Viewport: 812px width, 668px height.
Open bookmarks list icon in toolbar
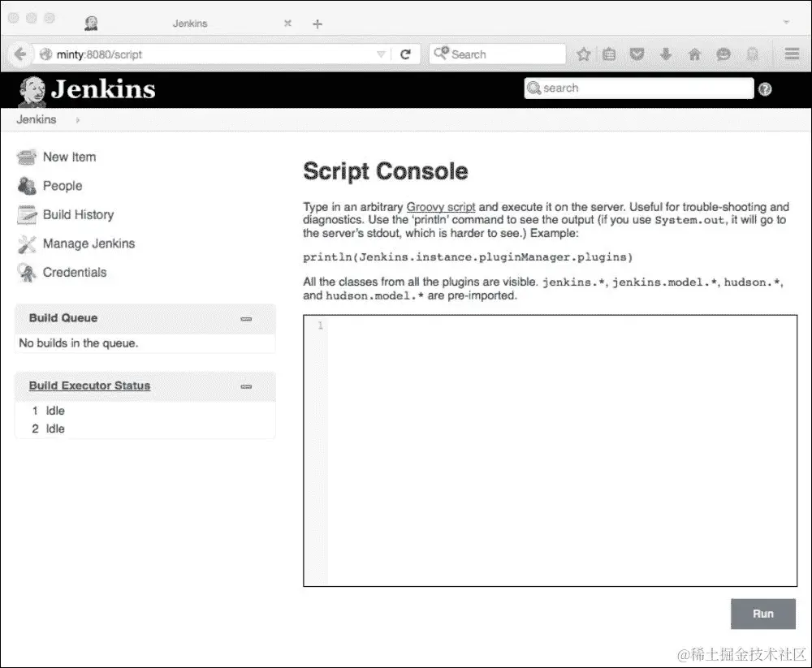tap(609, 54)
